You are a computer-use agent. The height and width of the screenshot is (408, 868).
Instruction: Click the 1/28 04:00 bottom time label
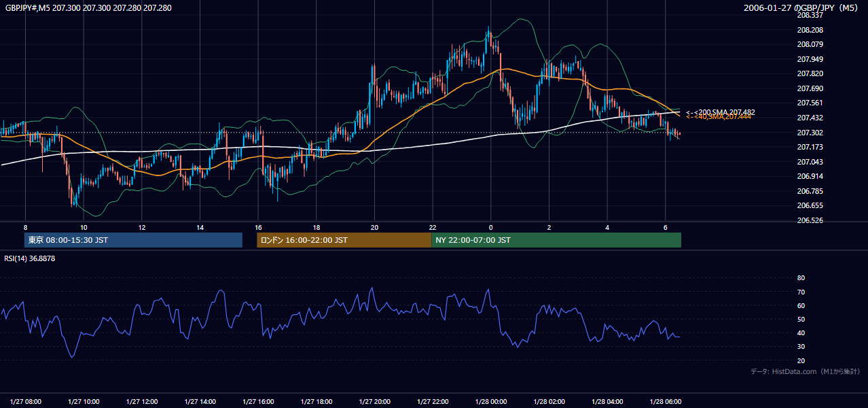click(x=607, y=402)
